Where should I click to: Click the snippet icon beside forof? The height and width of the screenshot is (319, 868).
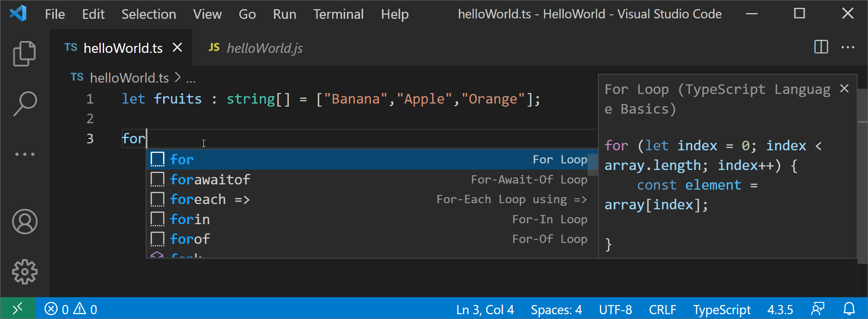(x=157, y=239)
